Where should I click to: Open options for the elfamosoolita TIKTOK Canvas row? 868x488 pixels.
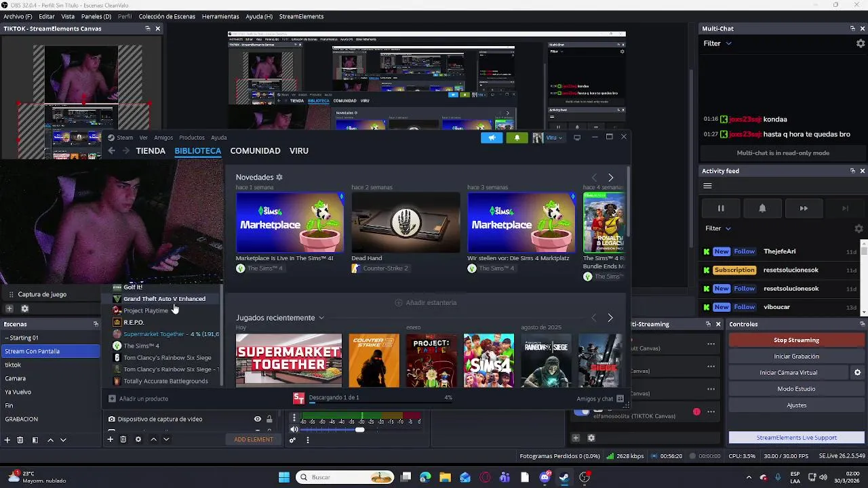pos(711,411)
